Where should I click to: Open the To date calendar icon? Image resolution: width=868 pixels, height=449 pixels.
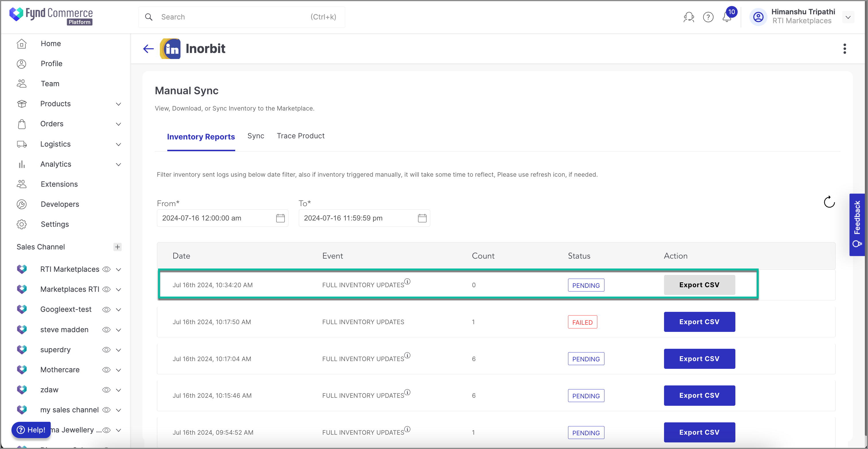click(422, 218)
